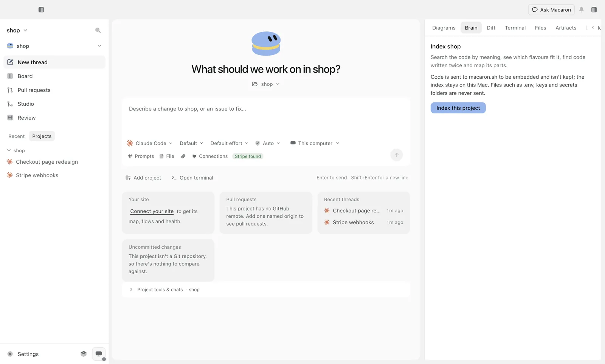605x364 pixels.
Task: Open the shop folder selector under the heading
Action: [x=265, y=84]
